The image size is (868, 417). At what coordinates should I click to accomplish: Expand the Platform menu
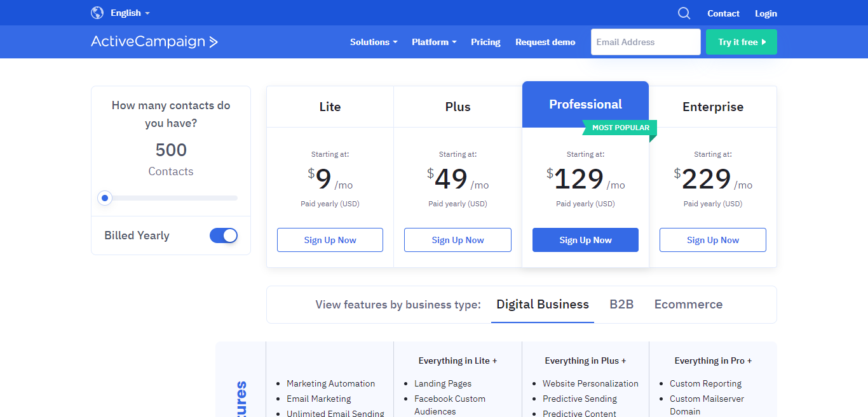[434, 42]
